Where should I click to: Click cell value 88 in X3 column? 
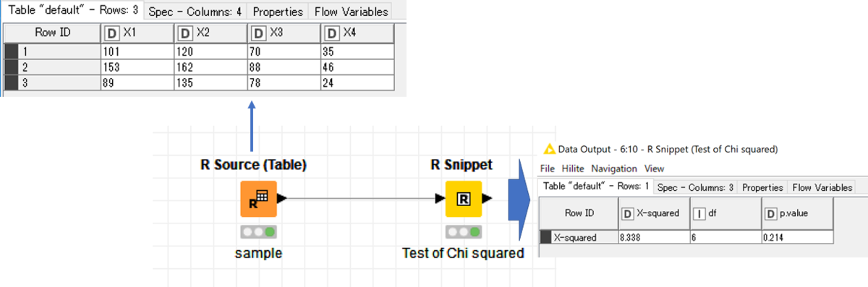tap(284, 67)
